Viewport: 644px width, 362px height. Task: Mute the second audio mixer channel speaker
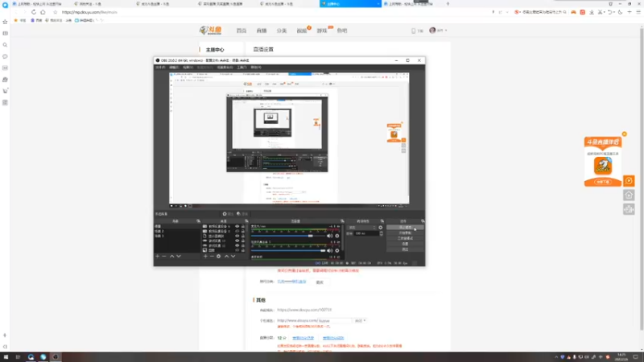coord(329,250)
